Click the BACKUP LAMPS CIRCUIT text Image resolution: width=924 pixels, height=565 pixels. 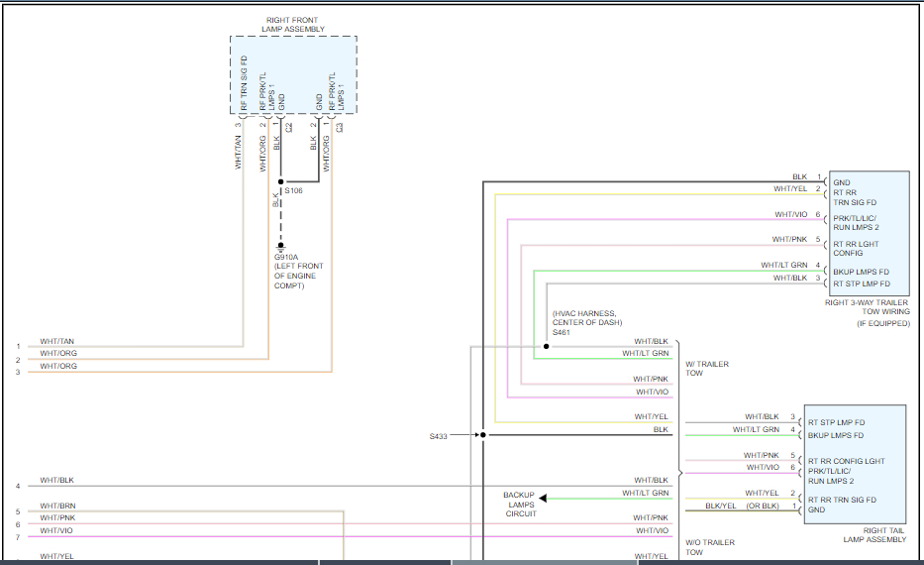(x=519, y=504)
